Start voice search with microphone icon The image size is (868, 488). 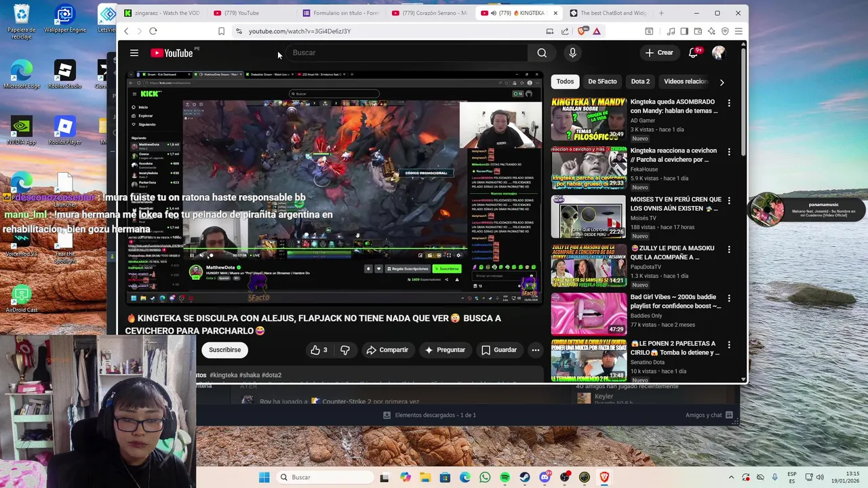click(572, 53)
